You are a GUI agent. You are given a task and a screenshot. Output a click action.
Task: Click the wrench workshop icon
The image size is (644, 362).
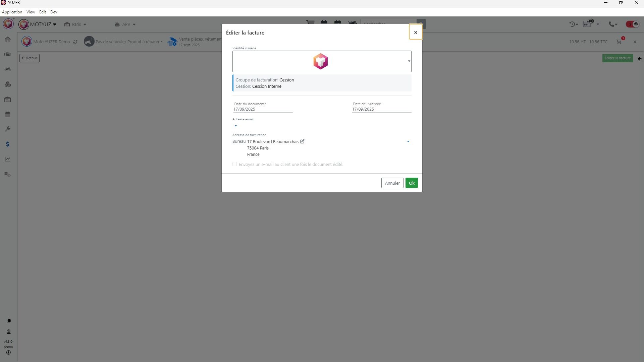[8, 129]
